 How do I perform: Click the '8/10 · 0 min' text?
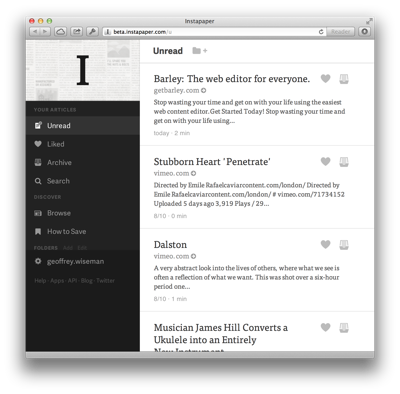tap(170, 216)
